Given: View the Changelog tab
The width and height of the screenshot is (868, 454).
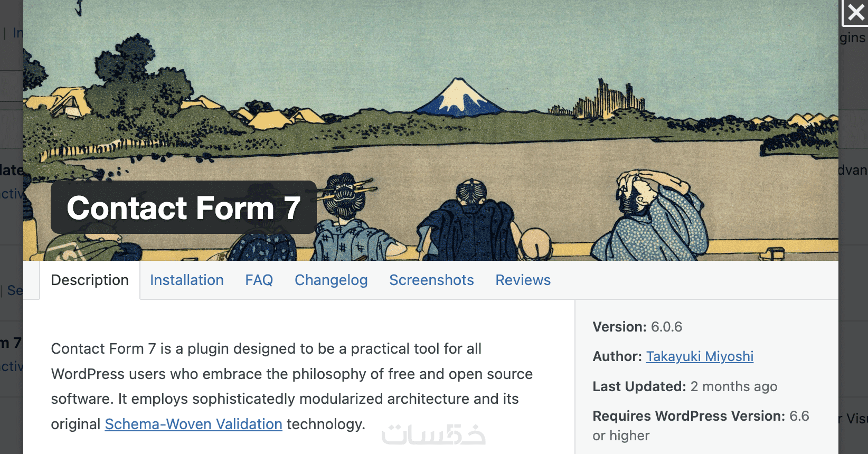Looking at the screenshot, I should 331,280.
